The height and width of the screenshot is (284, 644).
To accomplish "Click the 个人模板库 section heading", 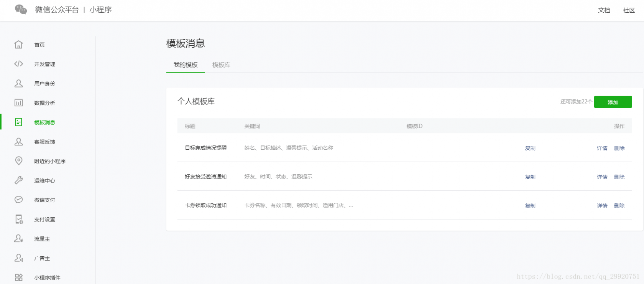I will click(196, 101).
